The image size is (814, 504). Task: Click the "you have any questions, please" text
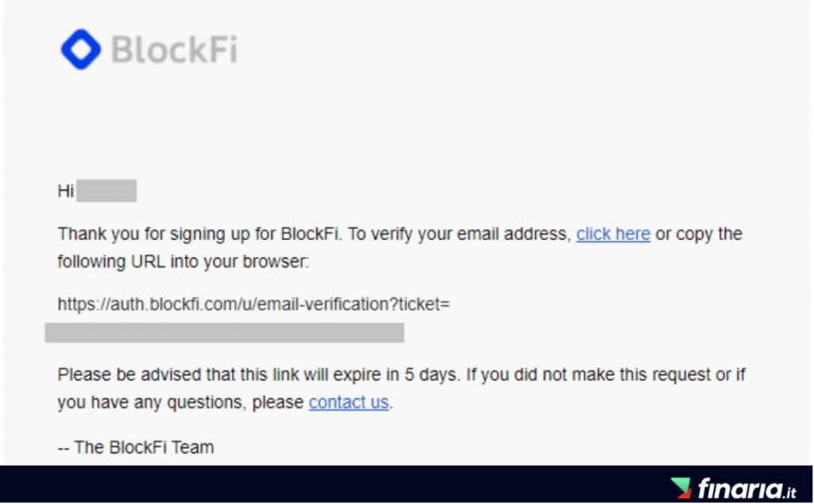pyautogui.click(x=180, y=403)
